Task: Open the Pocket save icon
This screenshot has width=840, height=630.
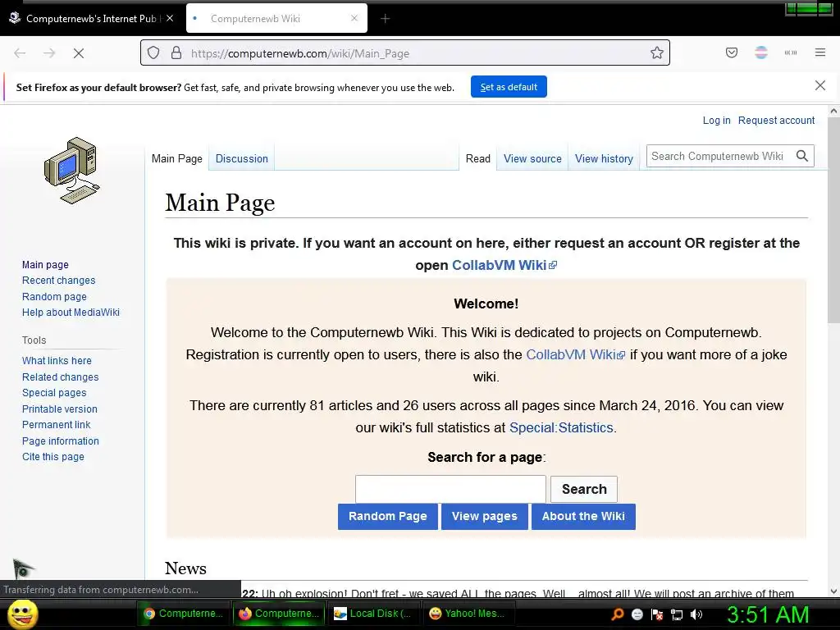Action: click(x=731, y=52)
